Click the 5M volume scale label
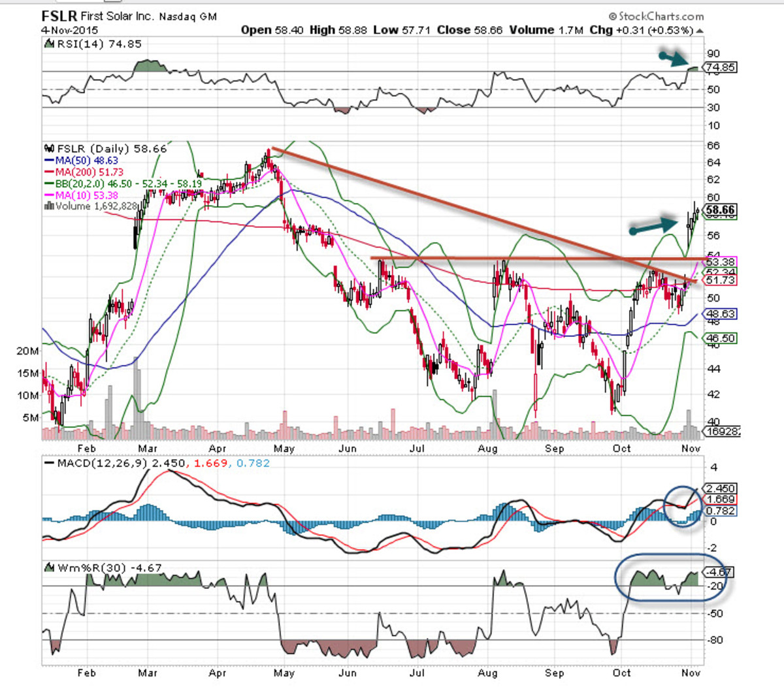 [x=31, y=418]
